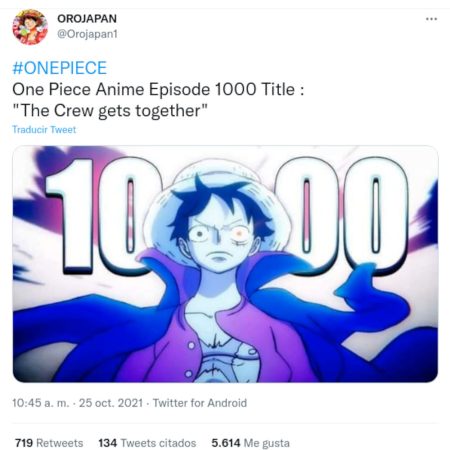
Task: Click the OROJAPAN display name
Action: [x=87, y=18]
